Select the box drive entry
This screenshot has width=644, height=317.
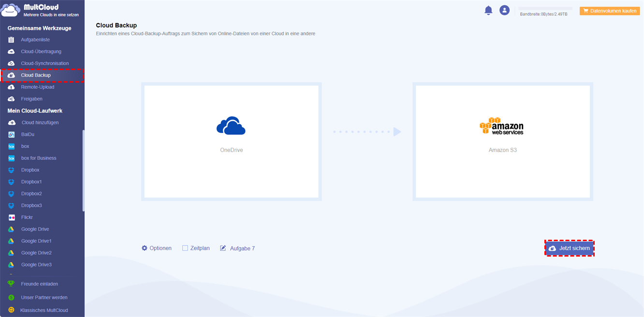(x=25, y=146)
